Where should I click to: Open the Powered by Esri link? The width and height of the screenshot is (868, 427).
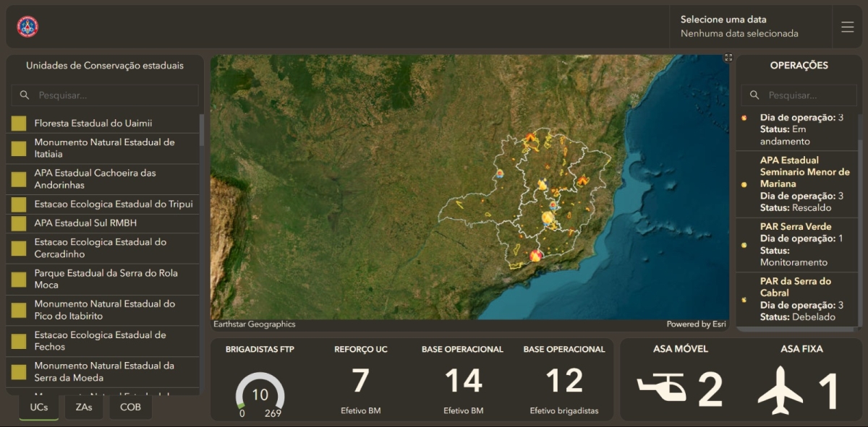[697, 324]
